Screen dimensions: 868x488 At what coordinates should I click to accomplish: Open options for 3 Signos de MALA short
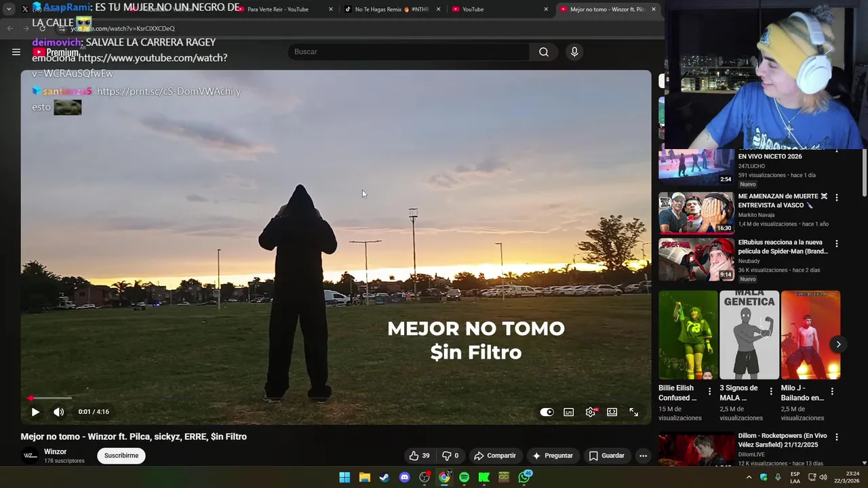[x=771, y=391]
